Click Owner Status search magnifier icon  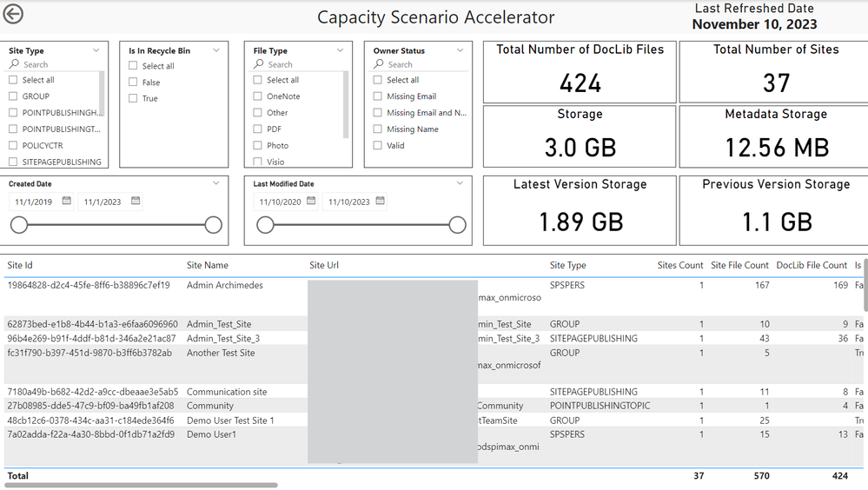coord(379,64)
